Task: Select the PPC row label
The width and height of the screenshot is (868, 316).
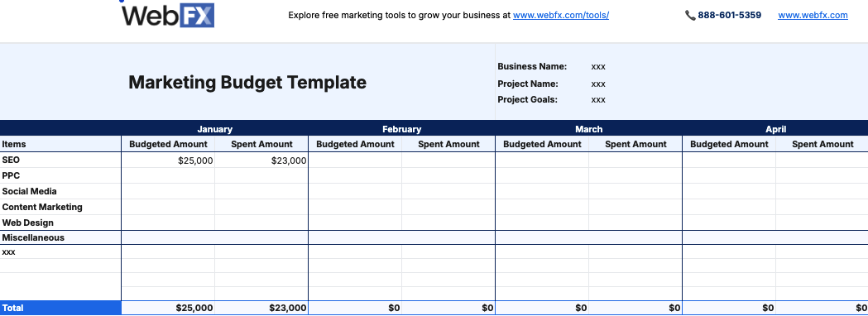Action: [11, 175]
